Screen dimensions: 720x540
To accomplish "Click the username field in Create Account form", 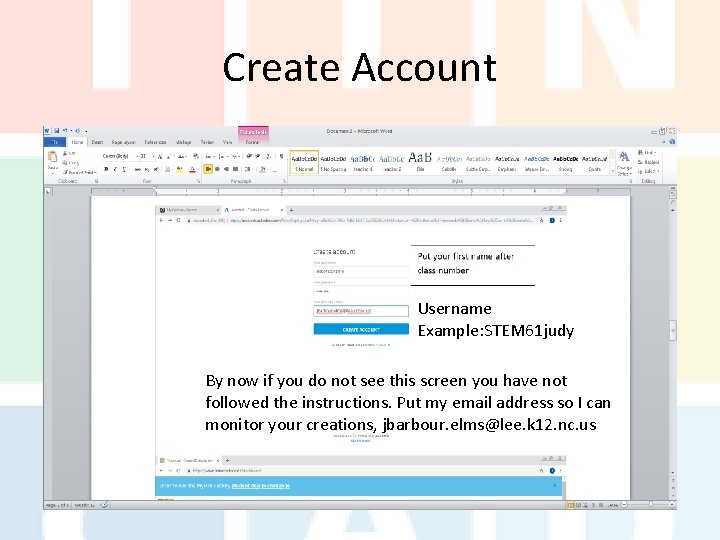I will tap(361, 271).
